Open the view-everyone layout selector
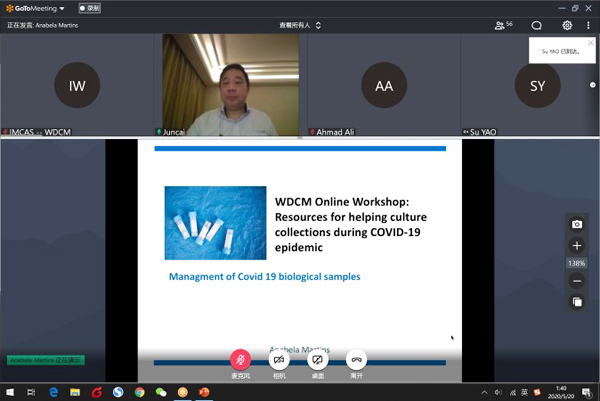This screenshot has width=600, height=401. [x=300, y=25]
